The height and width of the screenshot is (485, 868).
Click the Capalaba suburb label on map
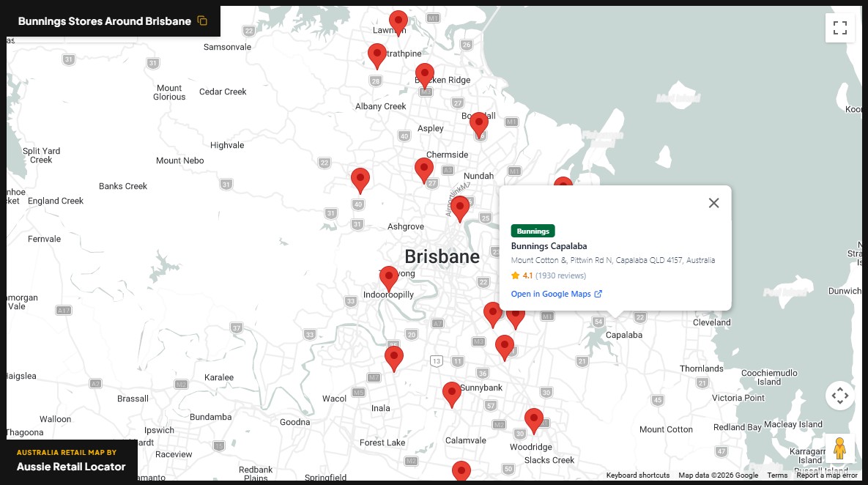point(624,335)
